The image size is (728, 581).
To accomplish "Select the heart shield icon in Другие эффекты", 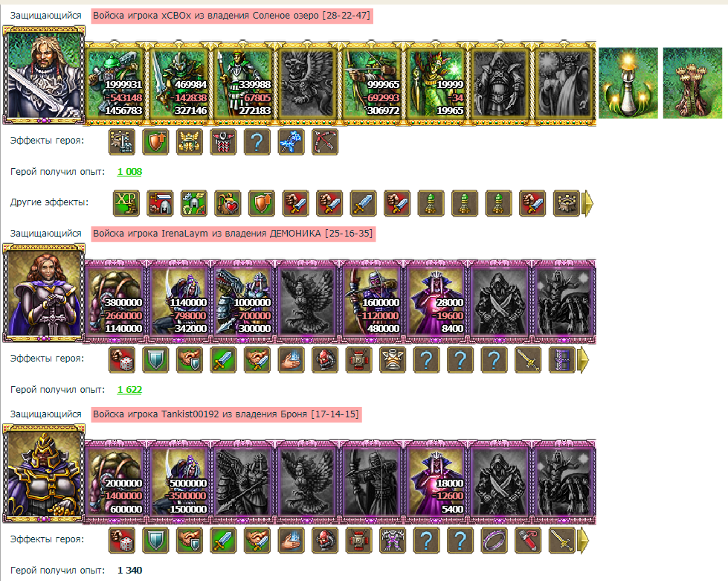I will point(228,203).
